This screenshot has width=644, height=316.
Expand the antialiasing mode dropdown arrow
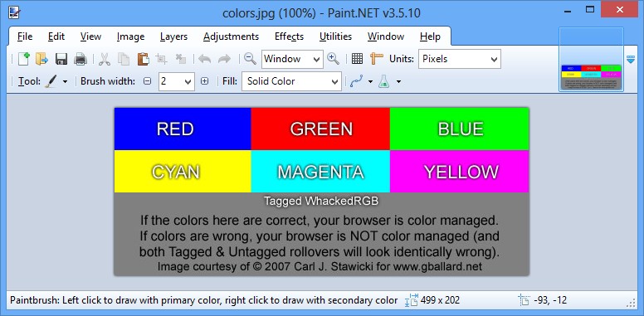point(370,81)
